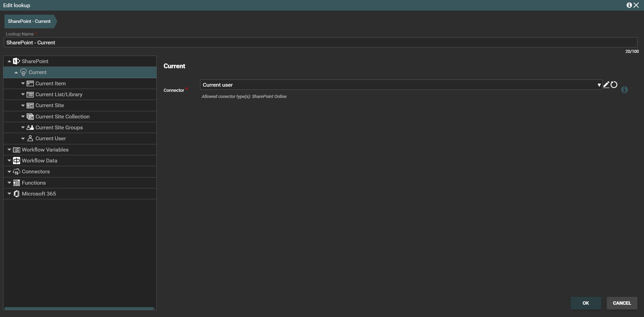This screenshot has width=644, height=317.
Task: Click the Functions grid icon
Action: coord(16,183)
